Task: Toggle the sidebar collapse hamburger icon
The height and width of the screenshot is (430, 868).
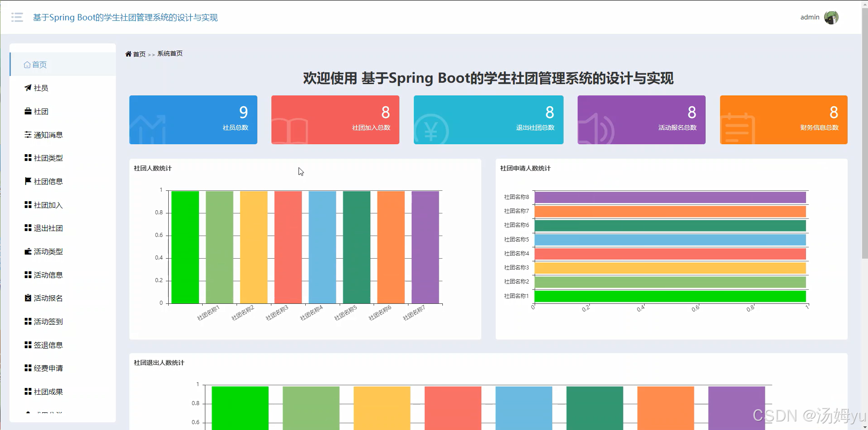Action: point(17,17)
